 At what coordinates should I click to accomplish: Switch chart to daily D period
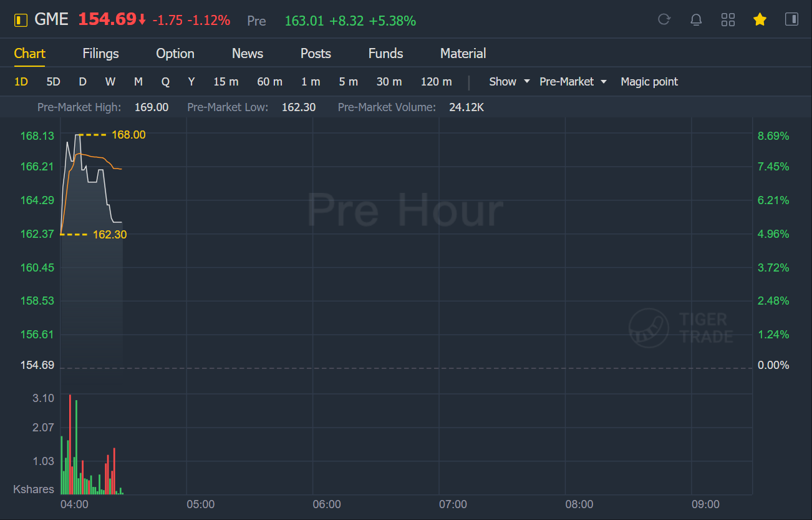click(82, 82)
